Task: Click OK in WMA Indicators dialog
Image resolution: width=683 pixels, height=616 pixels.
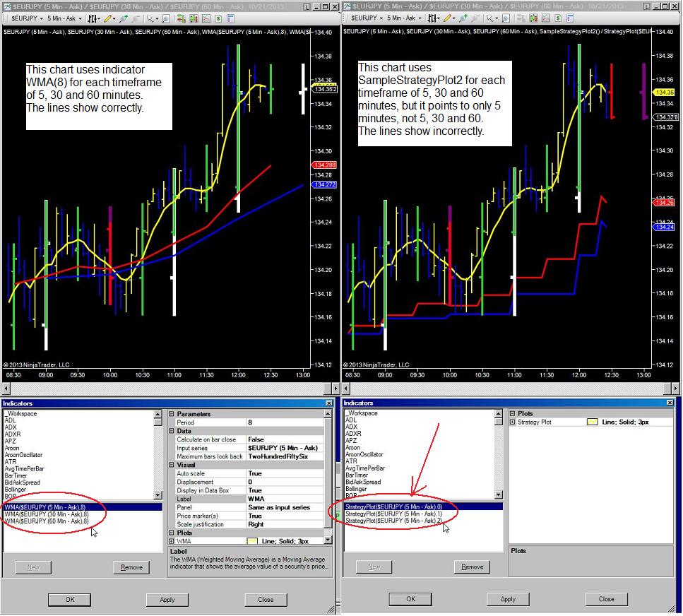Action: point(70,600)
